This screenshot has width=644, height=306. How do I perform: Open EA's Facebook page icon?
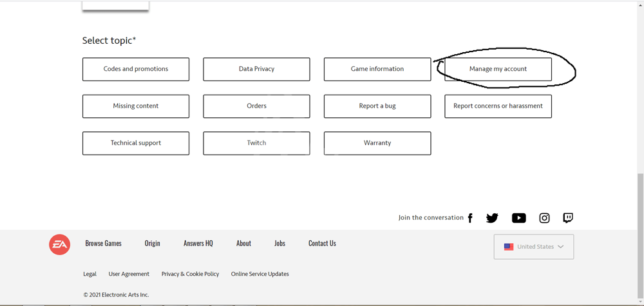coord(470,218)
